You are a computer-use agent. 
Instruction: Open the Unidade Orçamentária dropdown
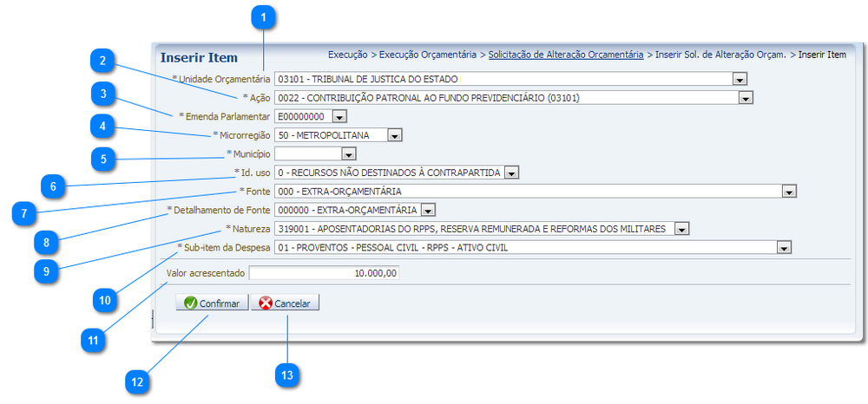tap(740, 79)
